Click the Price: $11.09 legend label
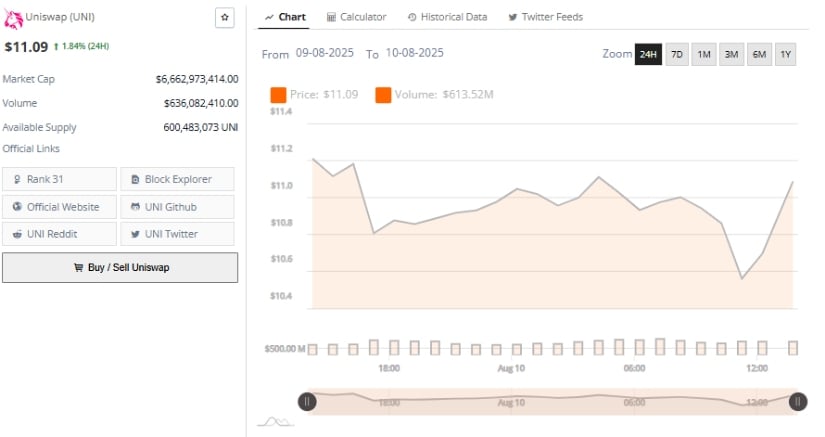The width and height of the screenshot is (825, 437). point(324,95)
